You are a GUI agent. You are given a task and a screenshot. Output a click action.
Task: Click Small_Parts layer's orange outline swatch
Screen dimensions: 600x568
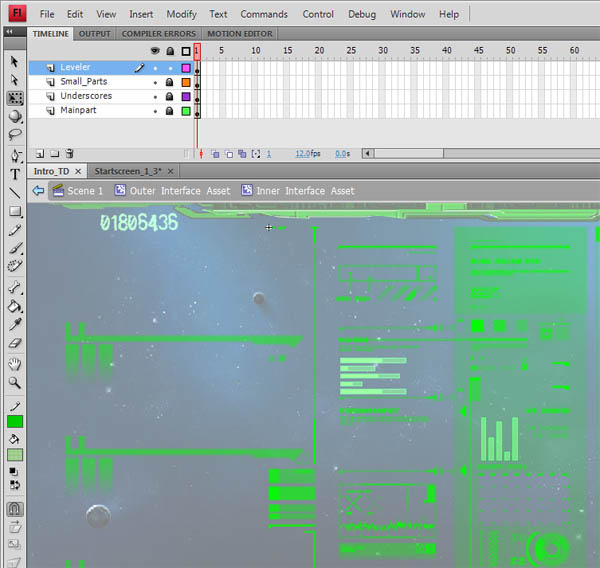(186, 82)
